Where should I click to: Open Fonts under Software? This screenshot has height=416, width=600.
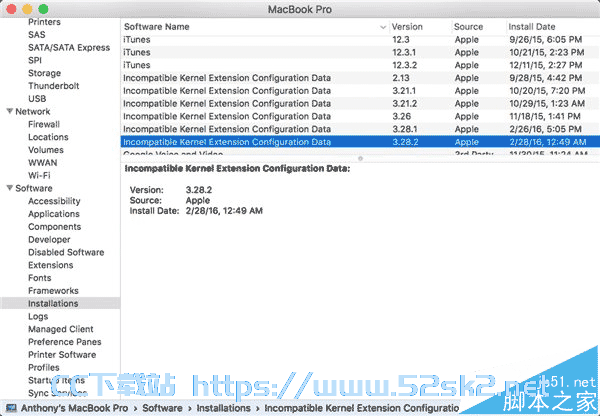coord(40,277)
